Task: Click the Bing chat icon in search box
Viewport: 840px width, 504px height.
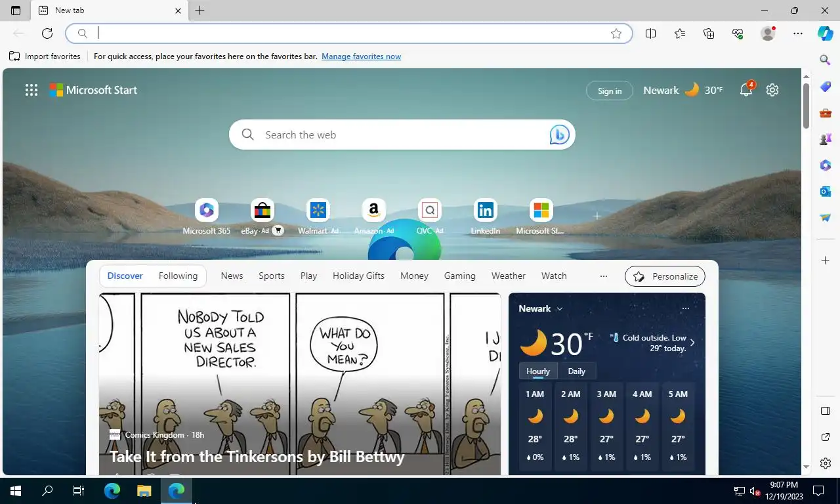Action: tap(559, 135)
